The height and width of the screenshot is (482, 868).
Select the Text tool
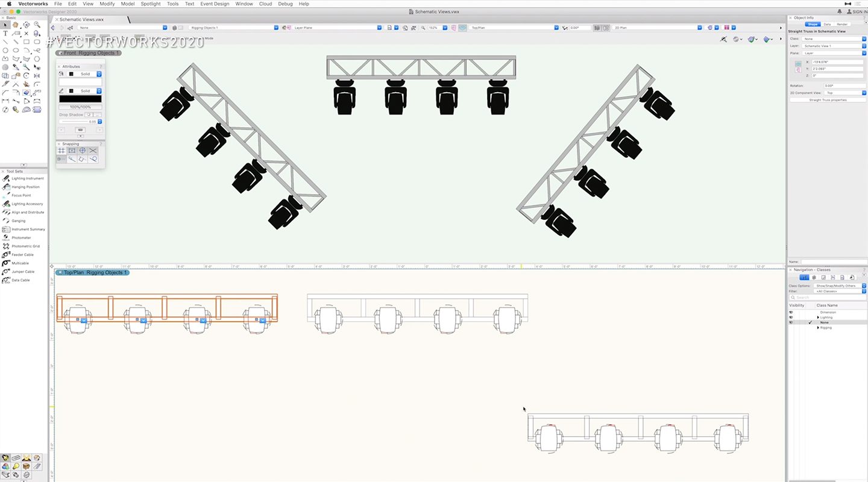click(5, 33)
